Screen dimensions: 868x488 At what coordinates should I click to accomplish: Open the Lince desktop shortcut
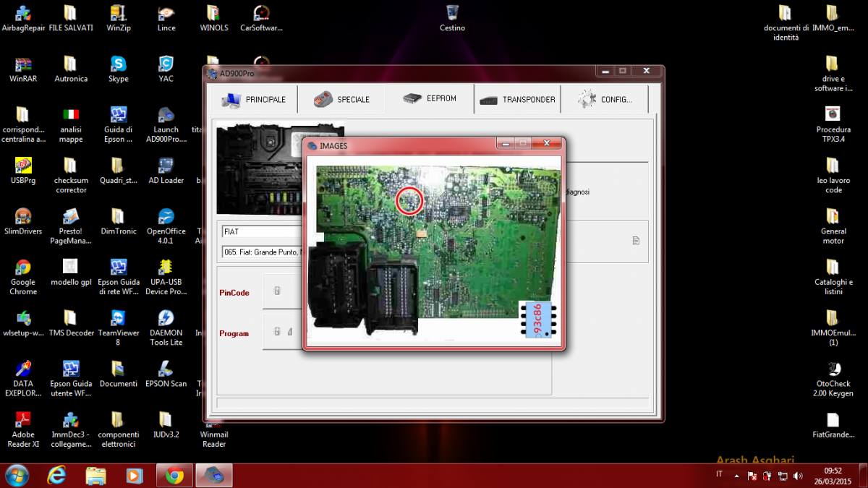tap(166, 18)
